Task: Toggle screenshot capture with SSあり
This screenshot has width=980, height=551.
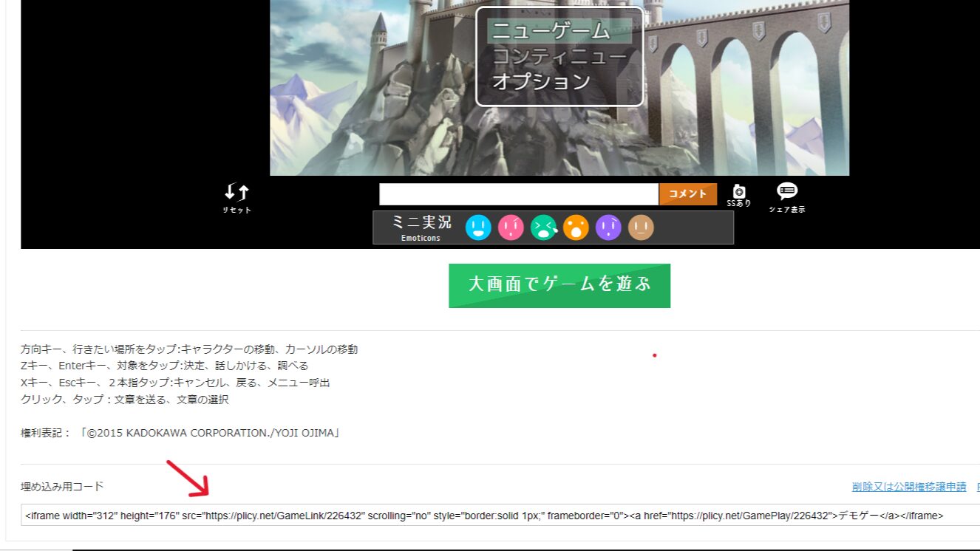Action: (738, 194)
